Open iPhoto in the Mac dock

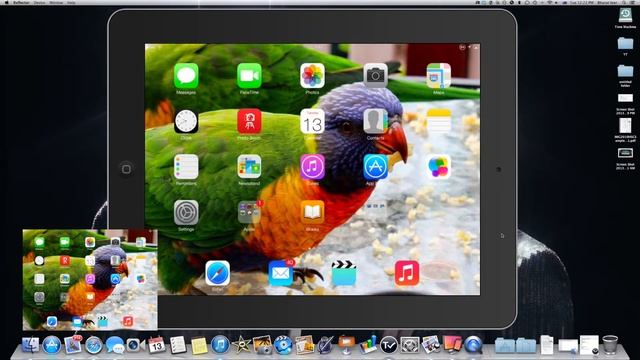pos(262,345)
